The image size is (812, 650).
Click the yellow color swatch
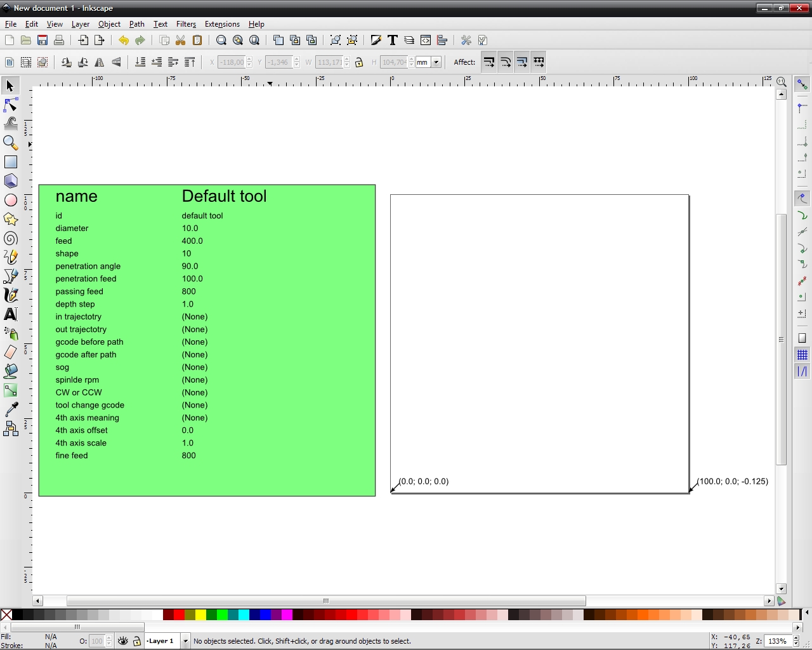point(200,614)
